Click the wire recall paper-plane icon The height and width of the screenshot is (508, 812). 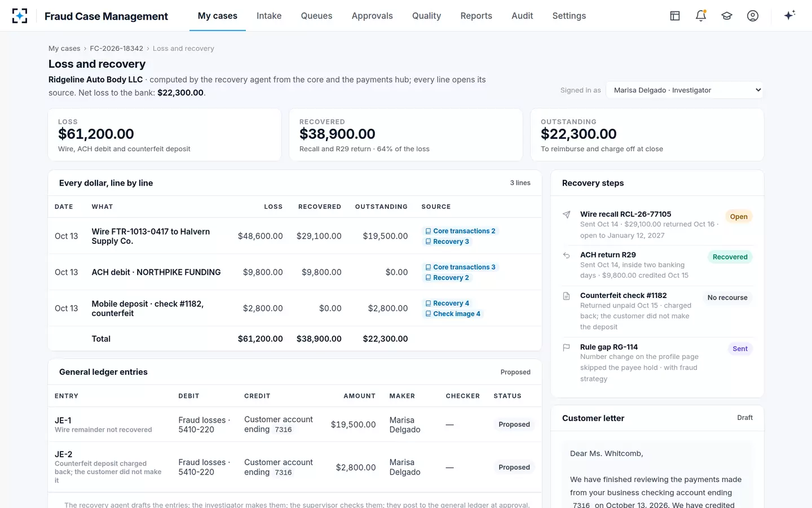click(x=567, y=214)
